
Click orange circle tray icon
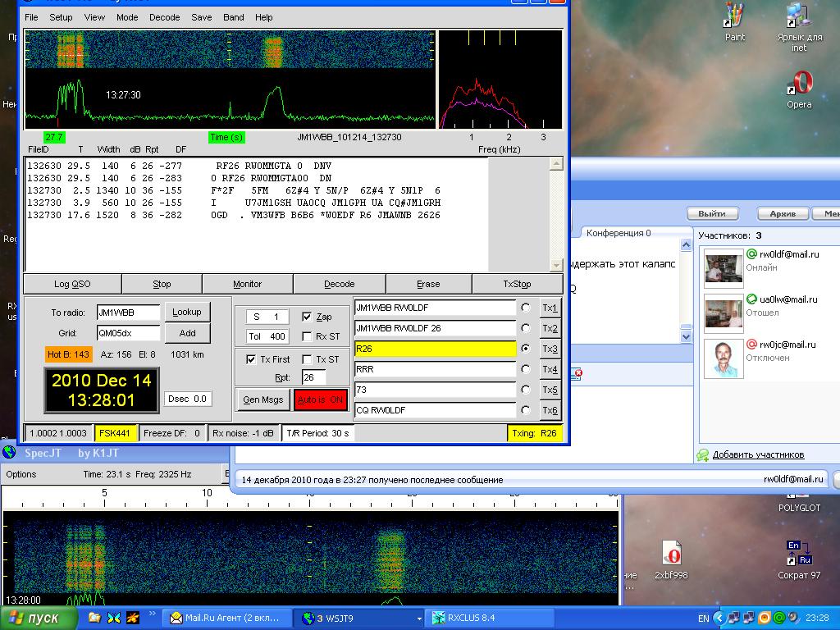click(x=765, y=619)
